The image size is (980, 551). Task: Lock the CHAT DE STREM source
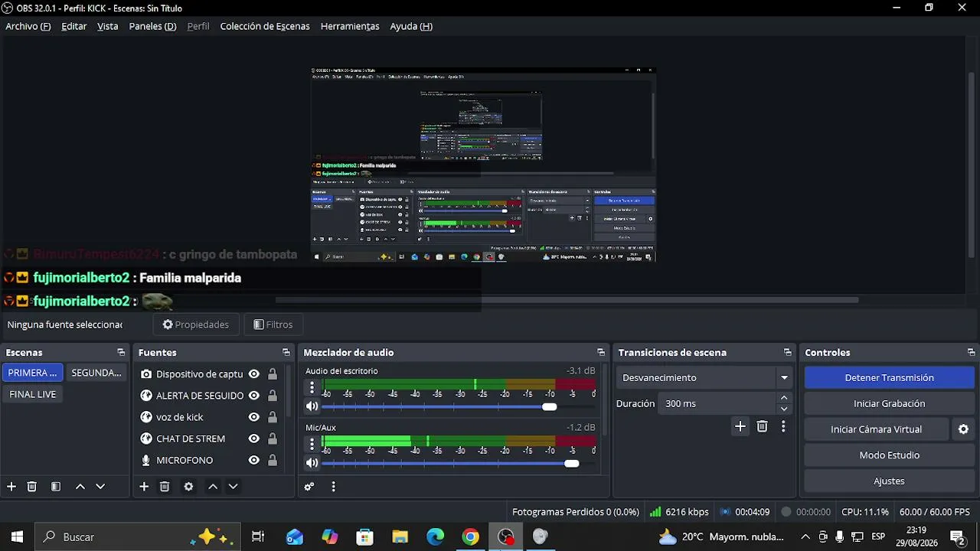(273, 439)
